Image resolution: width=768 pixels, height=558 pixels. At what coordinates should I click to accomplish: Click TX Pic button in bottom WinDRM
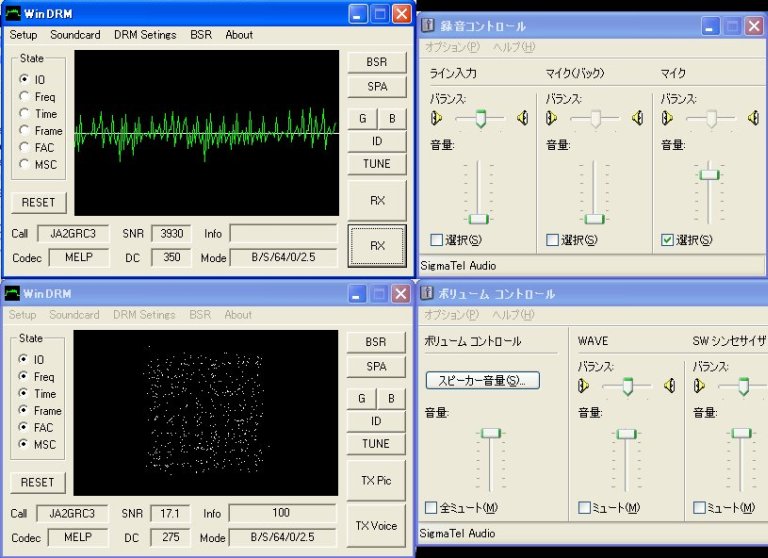376,481
